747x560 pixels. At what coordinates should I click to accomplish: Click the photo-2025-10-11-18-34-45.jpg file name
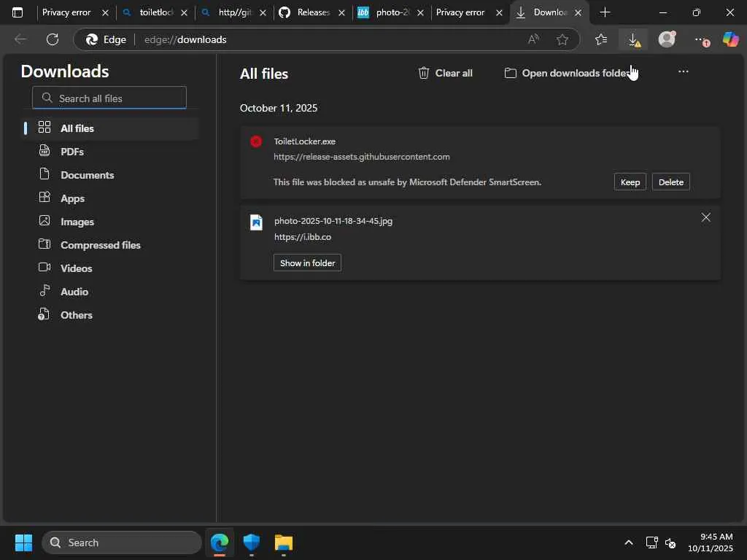coord(333,221)
